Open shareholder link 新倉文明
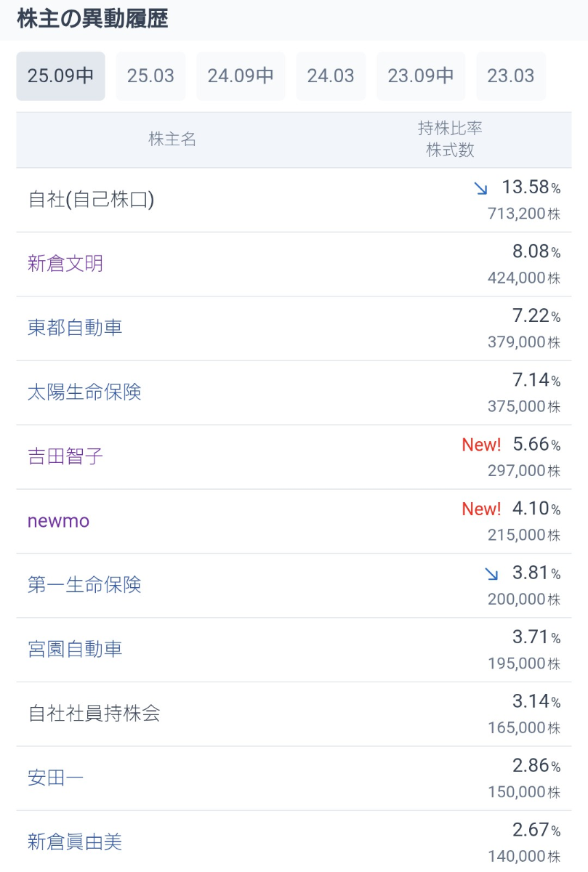Viewport: 588px width, 872px height. 65,264
